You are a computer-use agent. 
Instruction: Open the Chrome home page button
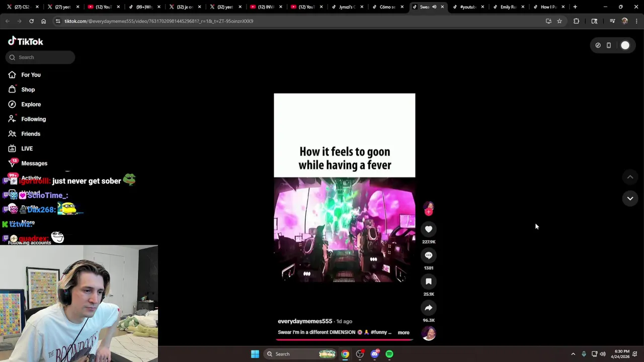pos(43,21)
